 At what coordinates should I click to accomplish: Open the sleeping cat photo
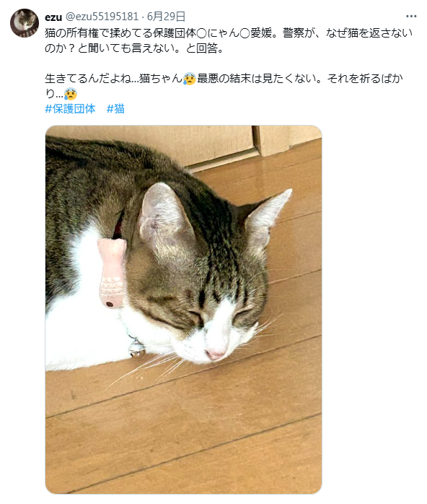point(184,310)
